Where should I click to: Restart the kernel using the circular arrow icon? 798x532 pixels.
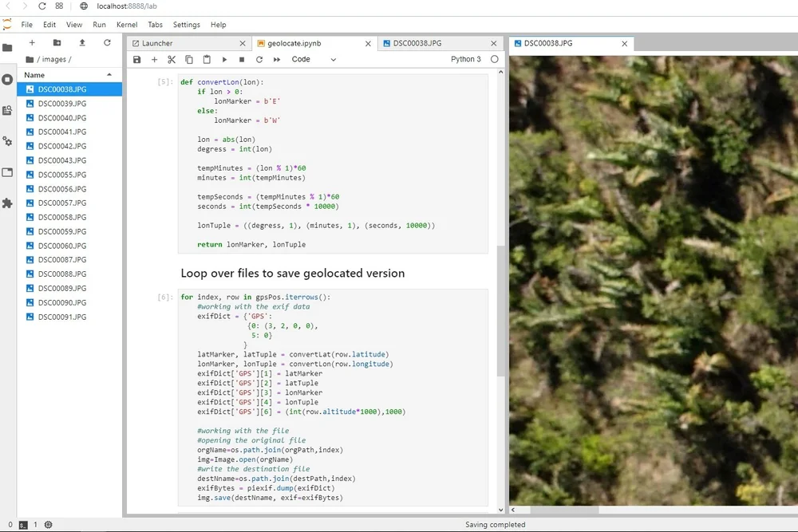click(x=259, y=59)
